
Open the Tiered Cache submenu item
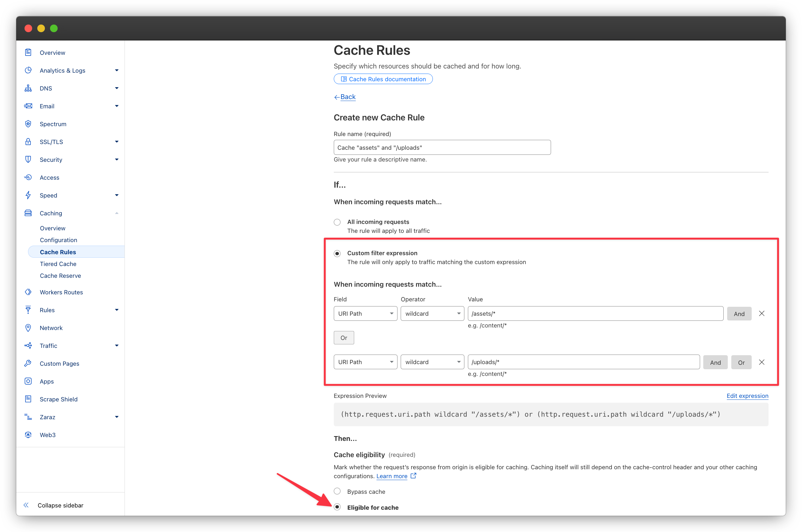pos(58,264)
